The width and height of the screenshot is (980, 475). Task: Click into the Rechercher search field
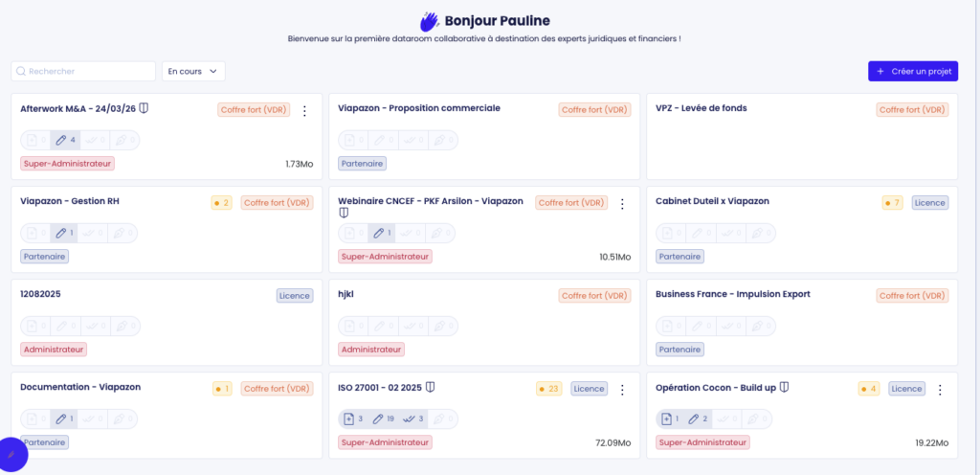pyautogui.click(x=83, y=71)
